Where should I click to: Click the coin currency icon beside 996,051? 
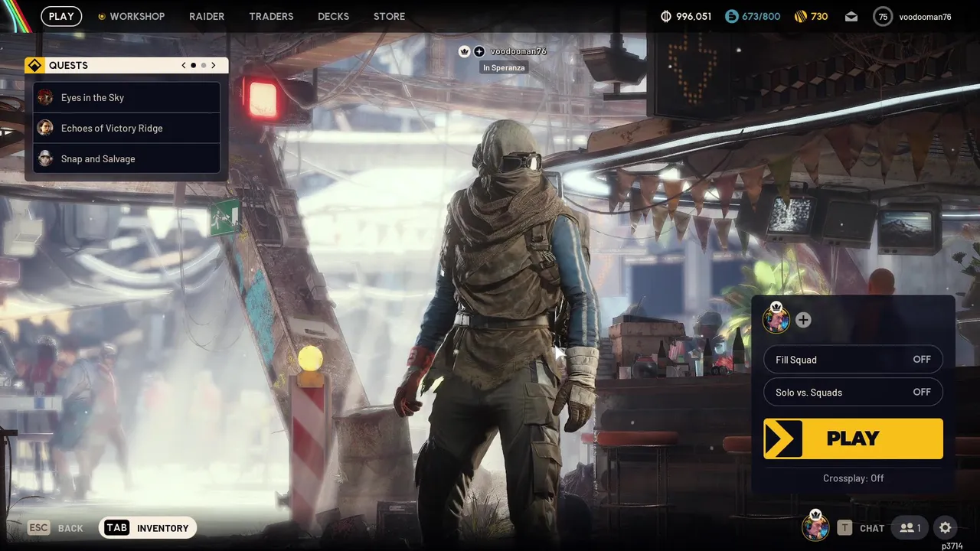coord(666,16)
